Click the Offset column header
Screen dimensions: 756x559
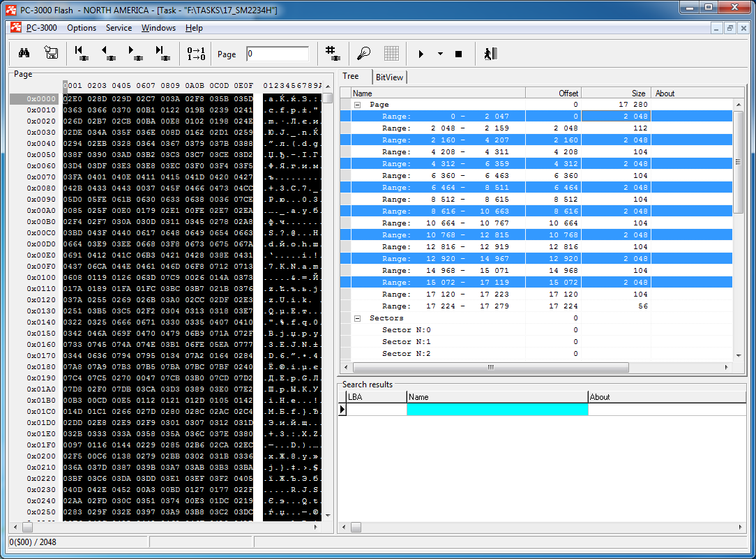(552, 93)
